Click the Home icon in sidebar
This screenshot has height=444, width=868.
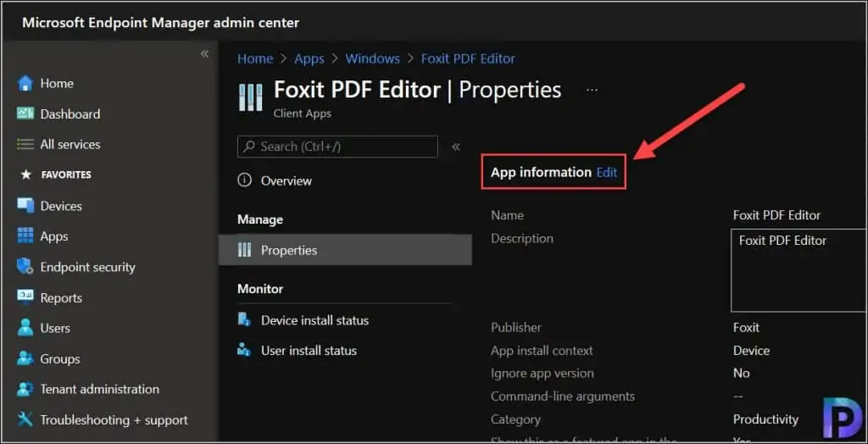(x=25, y=83)
